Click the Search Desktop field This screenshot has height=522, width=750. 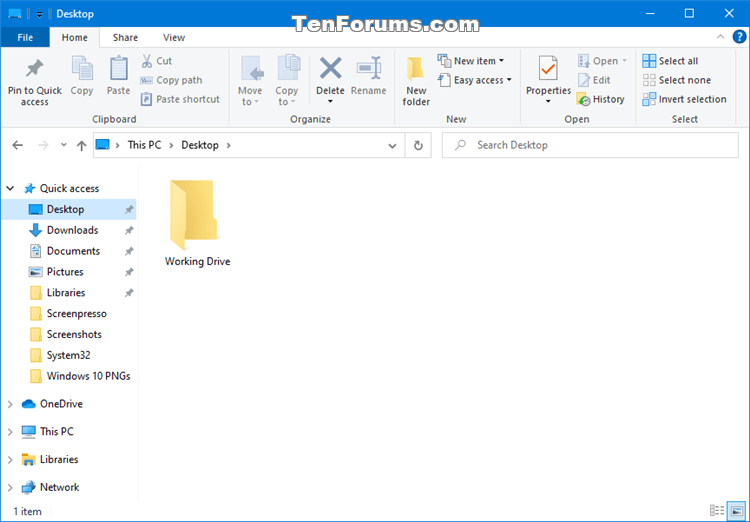click(590, 145)
